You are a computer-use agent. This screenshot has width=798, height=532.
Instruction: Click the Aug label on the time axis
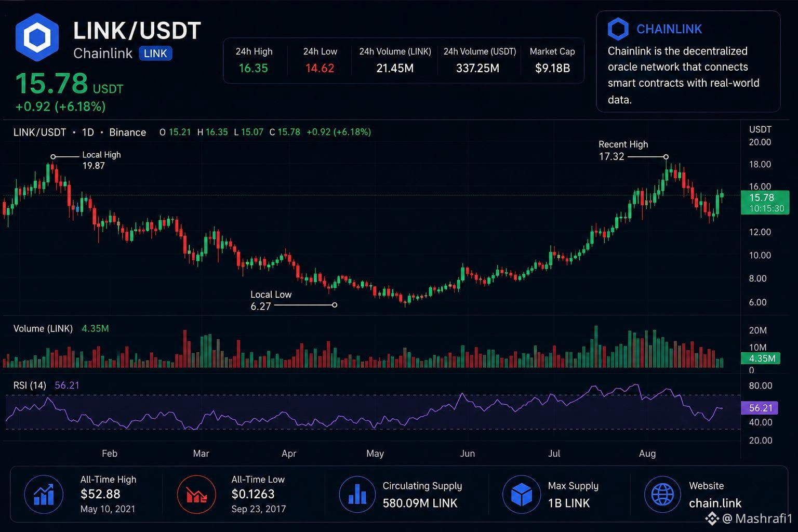[x=647, y=454]
